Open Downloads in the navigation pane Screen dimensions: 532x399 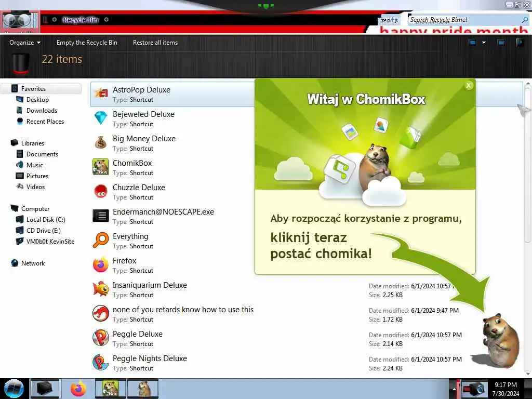coord(42,111)
